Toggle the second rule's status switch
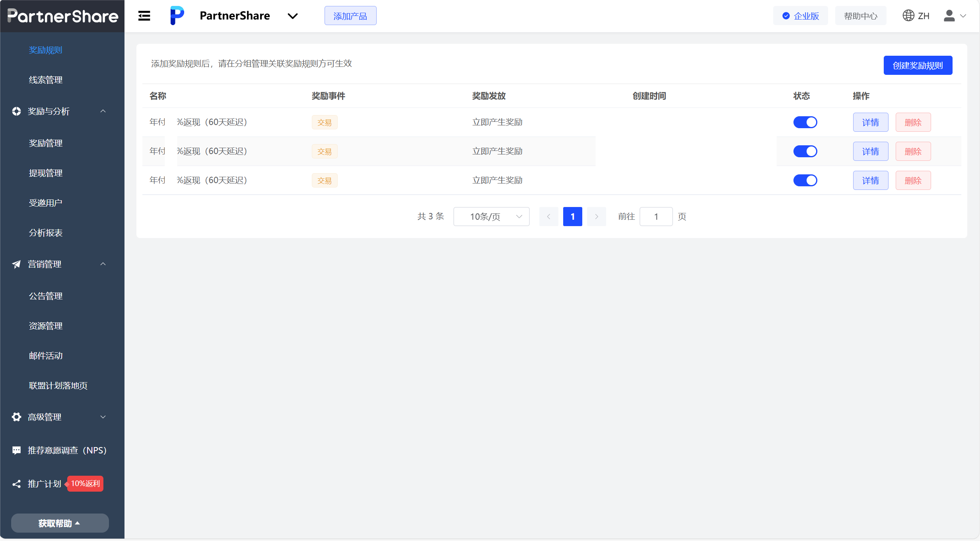 pos(805,151)
